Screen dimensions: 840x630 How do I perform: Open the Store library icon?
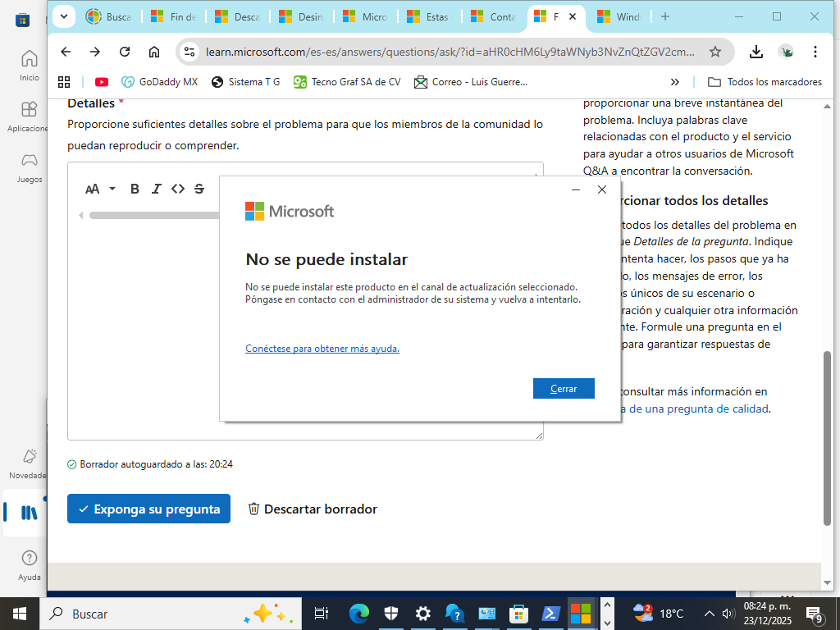(29, 513)
